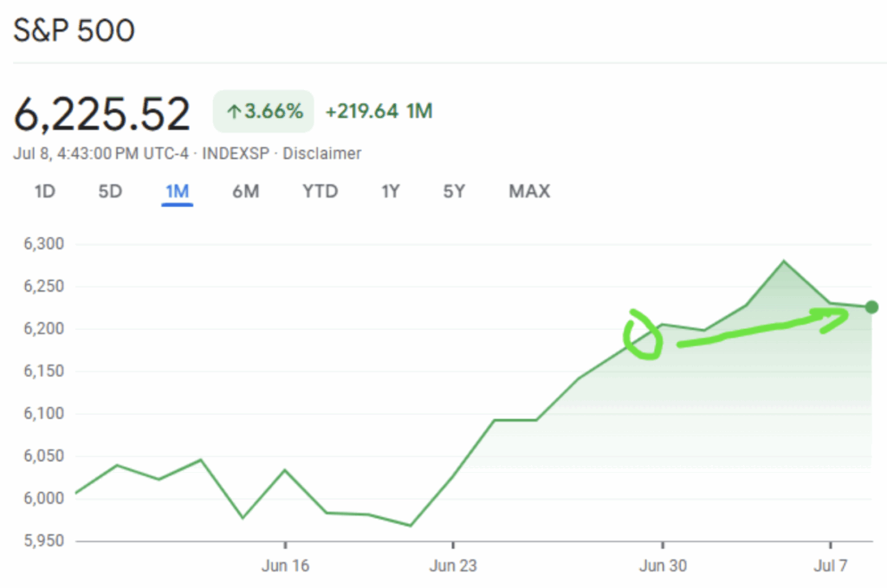This screenshot has width=887, height=588.
Task: Click the index value 6,225.52
Action: (102, 114)
